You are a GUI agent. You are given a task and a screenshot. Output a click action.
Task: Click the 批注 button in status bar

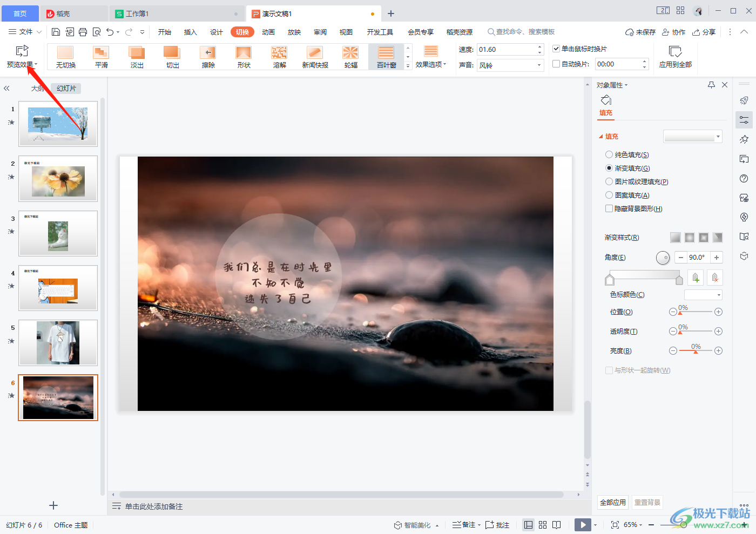point(497,525)
